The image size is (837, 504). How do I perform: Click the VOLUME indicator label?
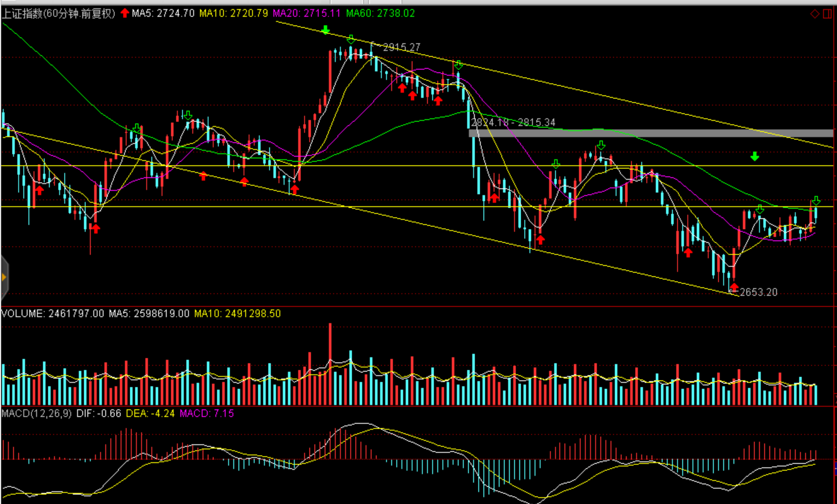52,313
